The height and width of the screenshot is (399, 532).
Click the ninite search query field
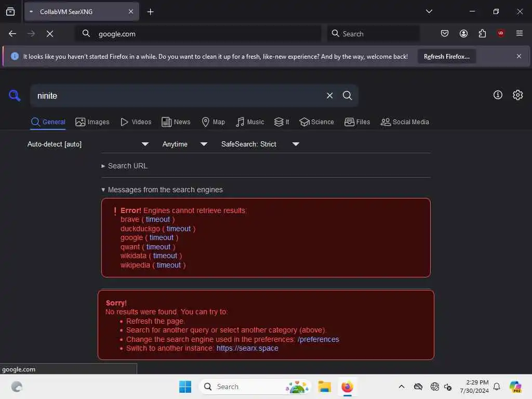pyautogui.click(x=178, y=96)
